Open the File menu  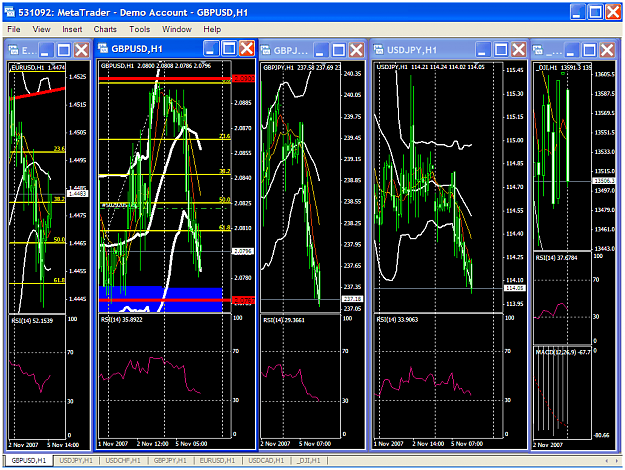coord(14,29)
